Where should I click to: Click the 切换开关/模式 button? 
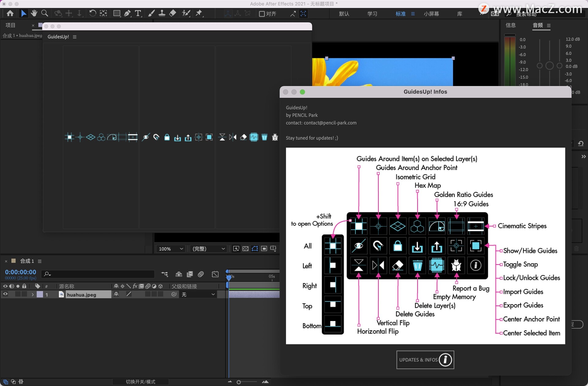[141, 382]
